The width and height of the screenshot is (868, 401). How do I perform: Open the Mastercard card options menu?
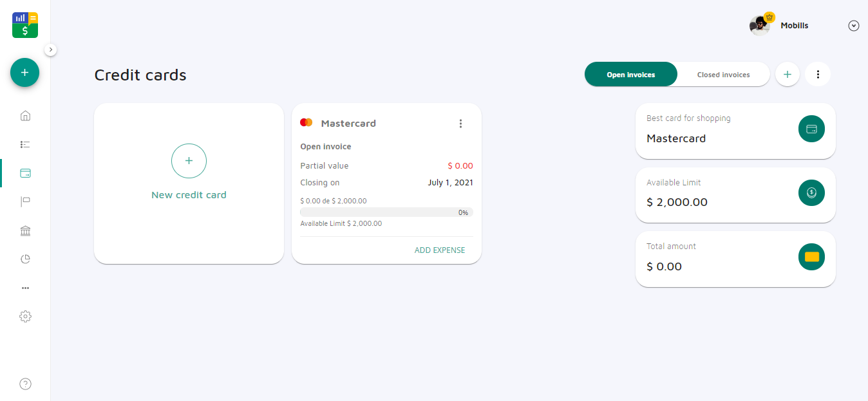tap(460, 124)
